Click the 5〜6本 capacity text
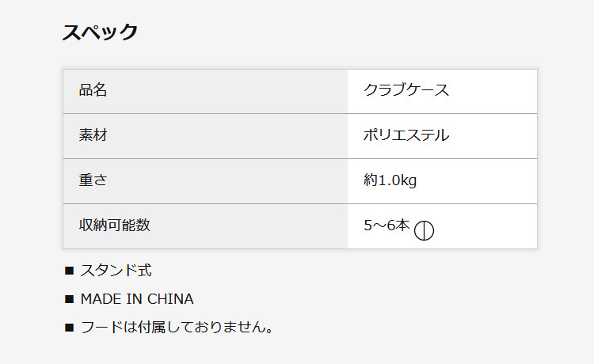This screenshot has height=364, width=594. (x=386, y=226)
